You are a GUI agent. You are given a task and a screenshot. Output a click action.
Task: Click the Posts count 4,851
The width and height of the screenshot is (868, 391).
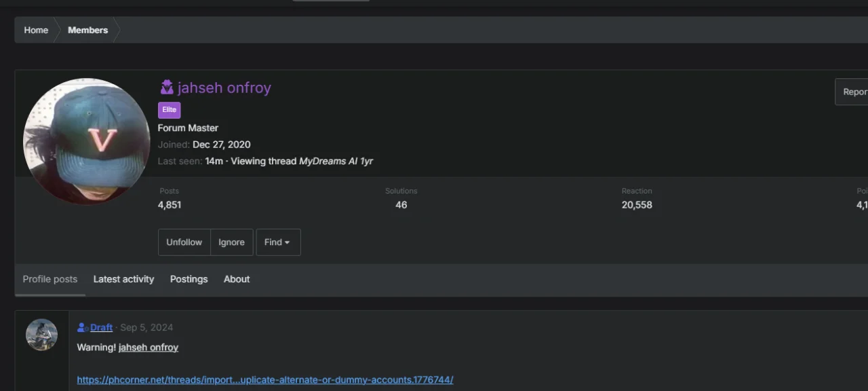click(x=170, y=205)
